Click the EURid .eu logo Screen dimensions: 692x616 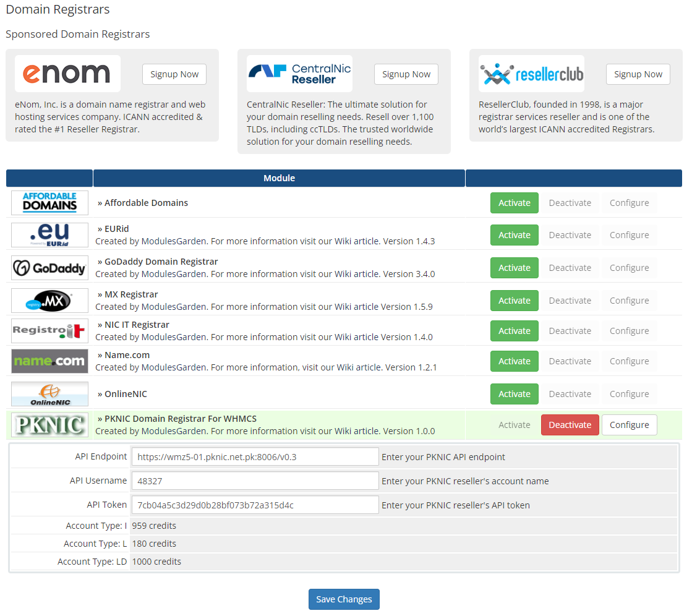[50, 235]
